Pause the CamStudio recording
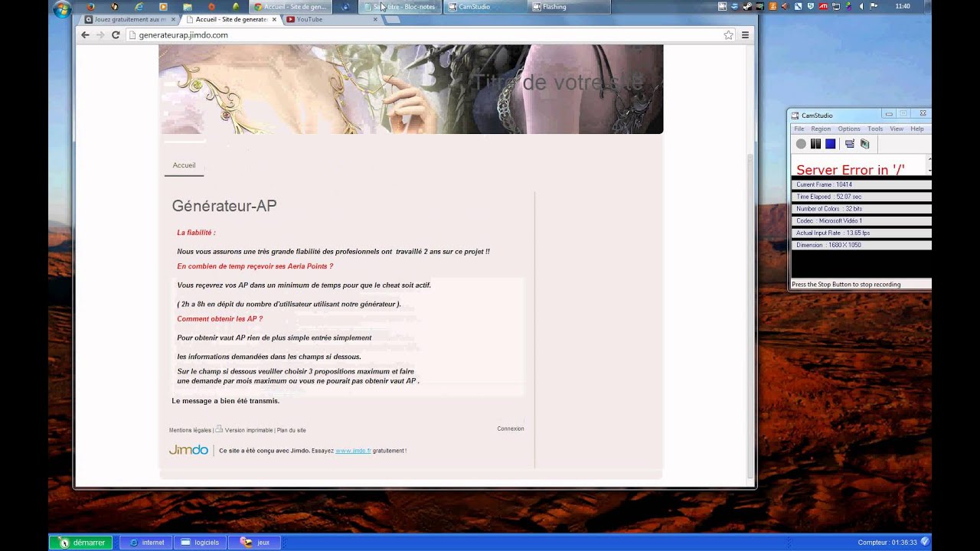Screen dimensions: 980x551 pyautogui.click(x=815, y=144)
